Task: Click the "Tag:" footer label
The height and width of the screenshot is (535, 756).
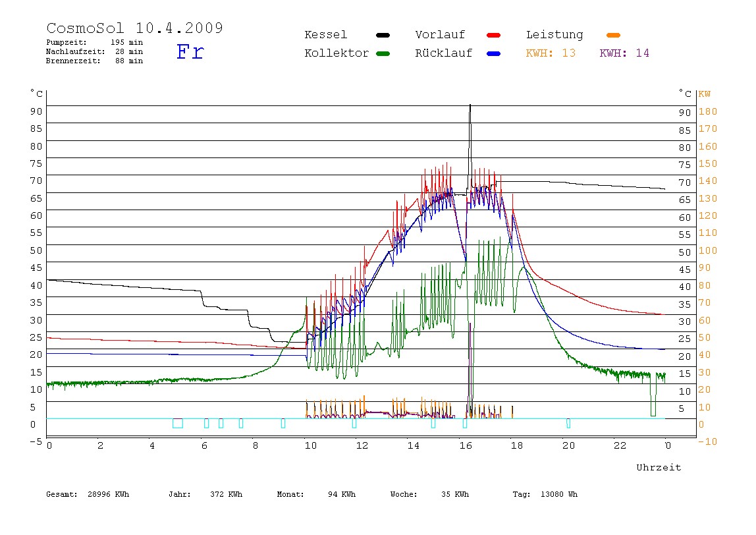Action: [521, 494]
